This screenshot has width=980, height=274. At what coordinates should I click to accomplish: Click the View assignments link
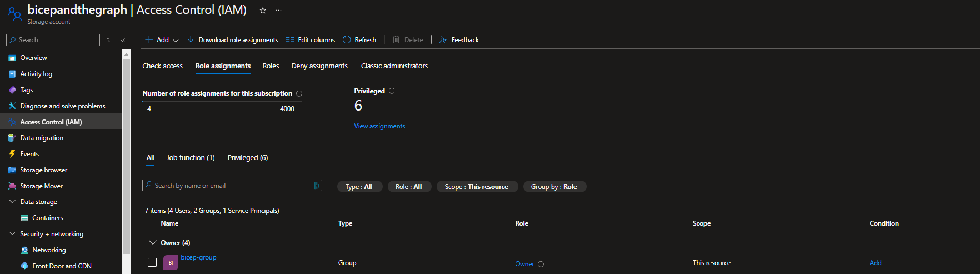tap(379, 126)
